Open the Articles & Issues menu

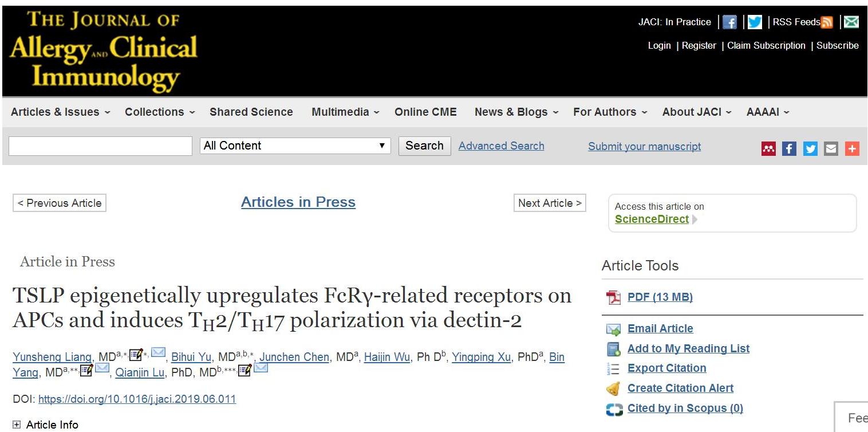click(60, 112)
